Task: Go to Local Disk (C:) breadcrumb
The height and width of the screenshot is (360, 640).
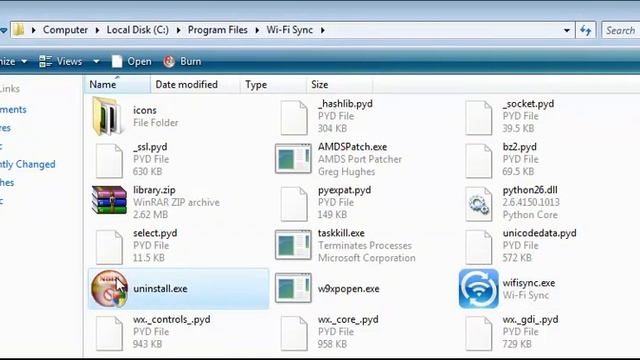Action: tap(138, 30)
